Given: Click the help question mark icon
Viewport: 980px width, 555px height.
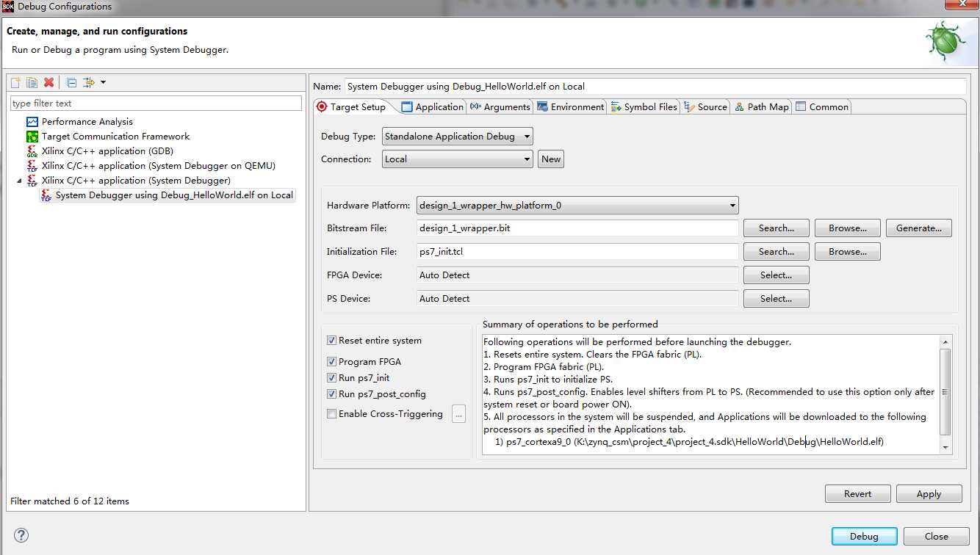Looking at the screenshot, I should tap(20, 536).
